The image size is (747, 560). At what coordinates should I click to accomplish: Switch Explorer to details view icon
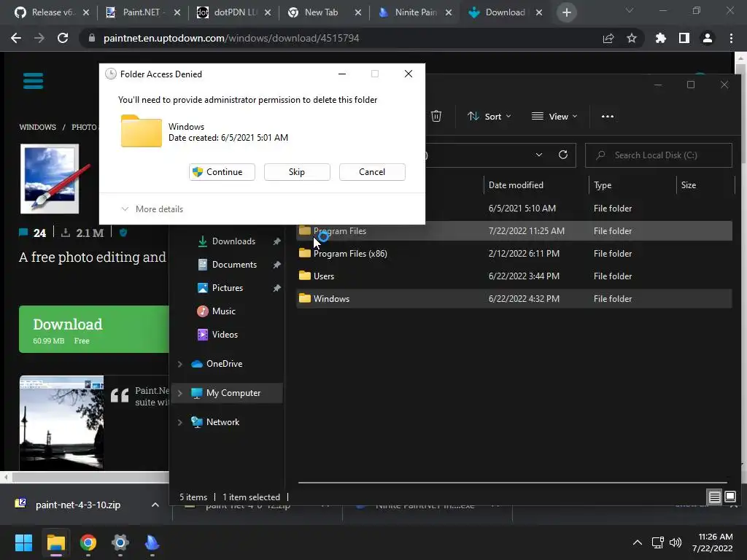[714, 497]
